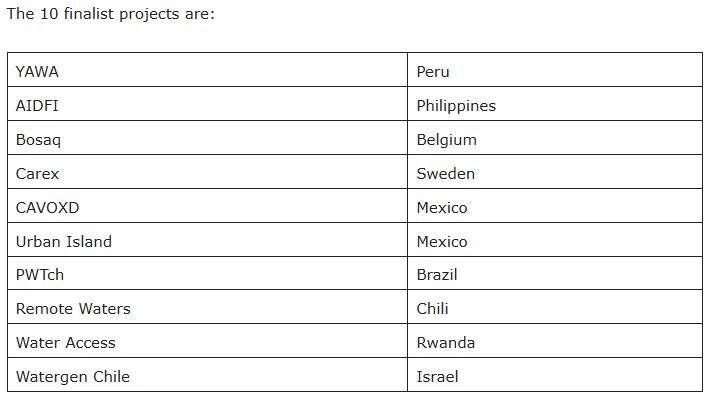
Task: Select the Sweden table cell
Action: (555, 172)
